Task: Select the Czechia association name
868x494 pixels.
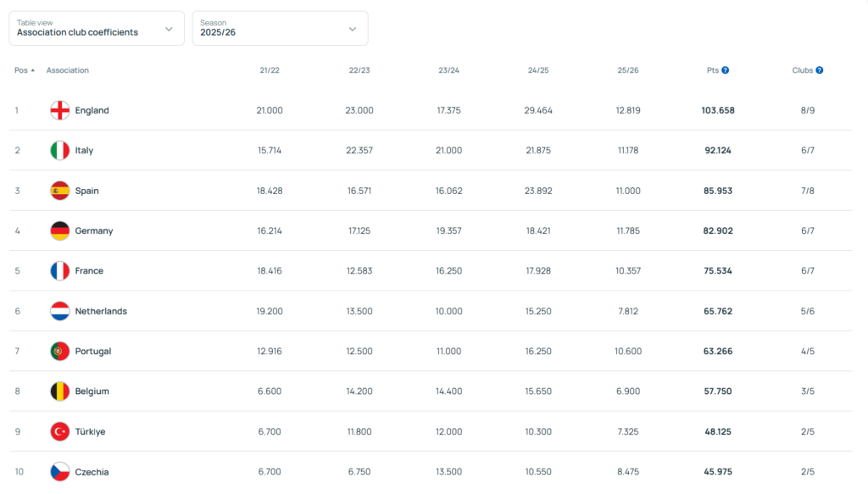Action: [92, 472]
